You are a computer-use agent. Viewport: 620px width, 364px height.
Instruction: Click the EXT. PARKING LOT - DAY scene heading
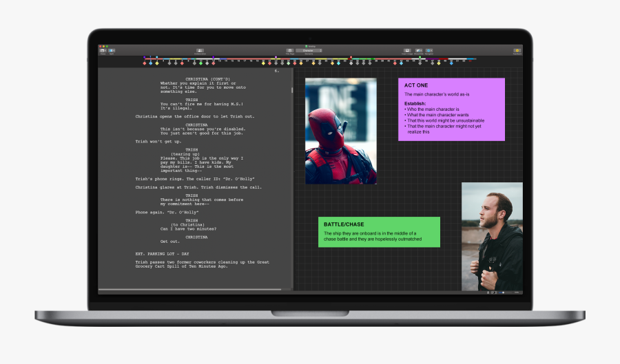pyautogui.click(x=163, y=254)
